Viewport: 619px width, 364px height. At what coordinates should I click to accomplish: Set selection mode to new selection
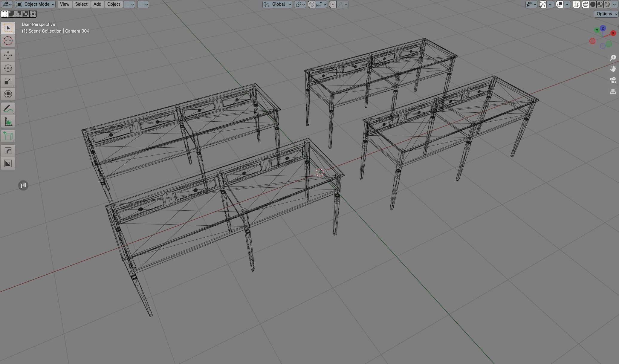coord(4,14)
